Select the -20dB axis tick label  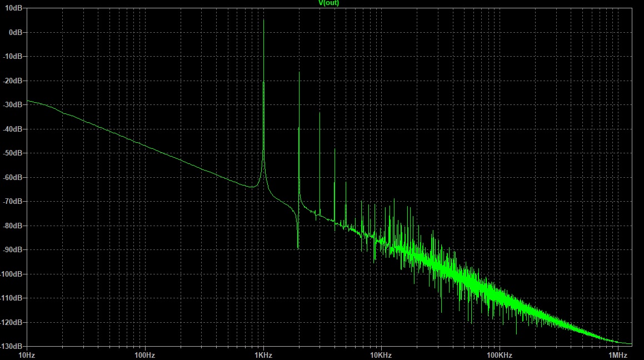click(x=13, y=81)
